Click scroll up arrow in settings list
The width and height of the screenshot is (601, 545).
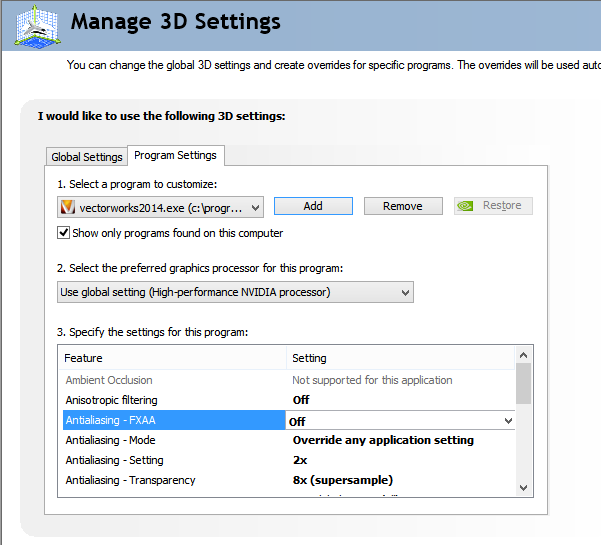point(523,356)
